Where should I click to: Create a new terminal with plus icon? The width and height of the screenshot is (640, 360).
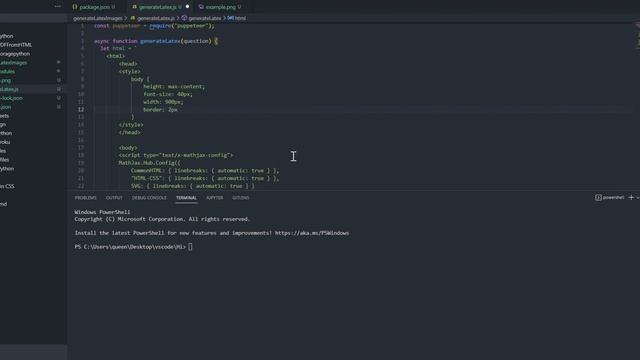tap(631, 198)
